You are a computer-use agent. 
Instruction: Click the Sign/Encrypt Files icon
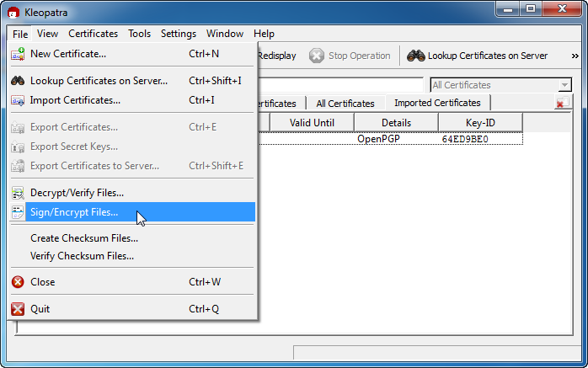pos(18,212)
